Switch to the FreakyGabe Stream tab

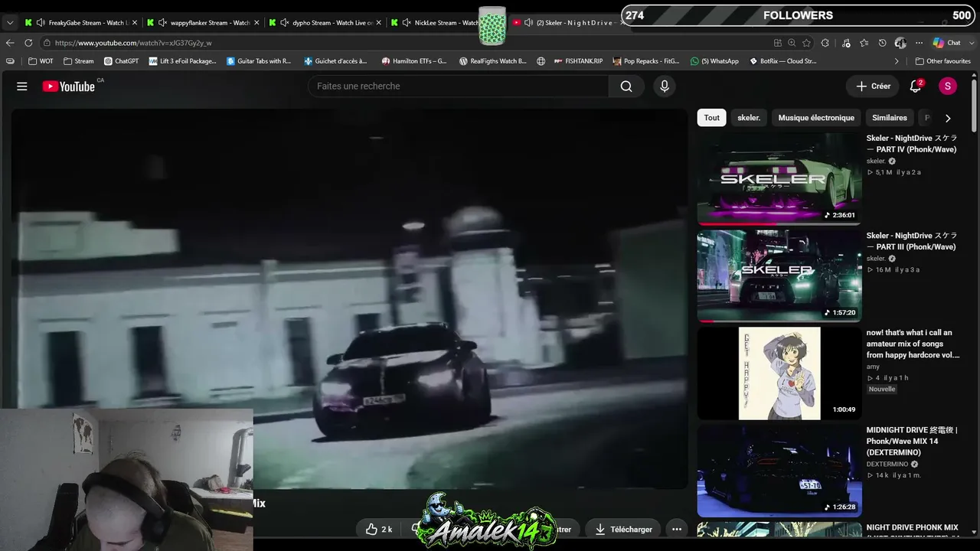[x=80, y=23]
